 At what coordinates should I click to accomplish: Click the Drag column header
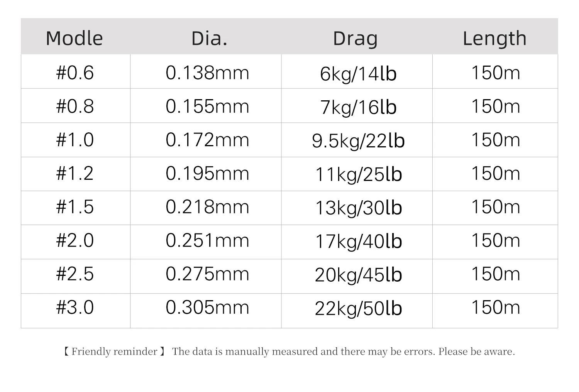pos(355,38)
